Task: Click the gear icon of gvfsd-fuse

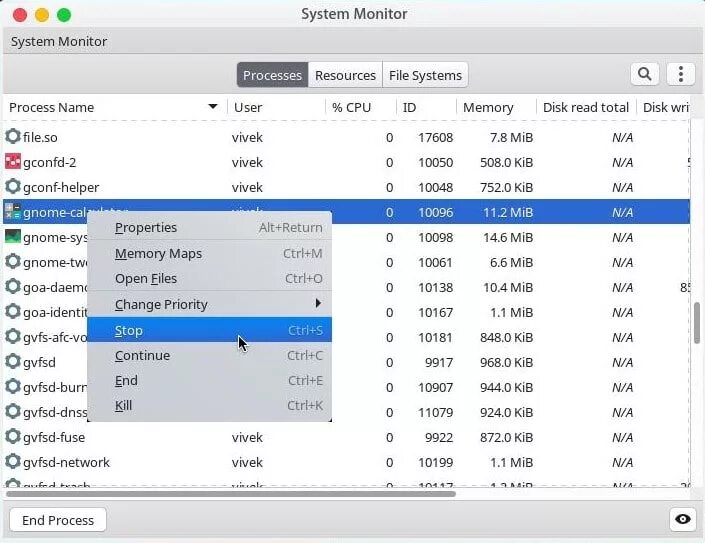Action: coord(13,436)
